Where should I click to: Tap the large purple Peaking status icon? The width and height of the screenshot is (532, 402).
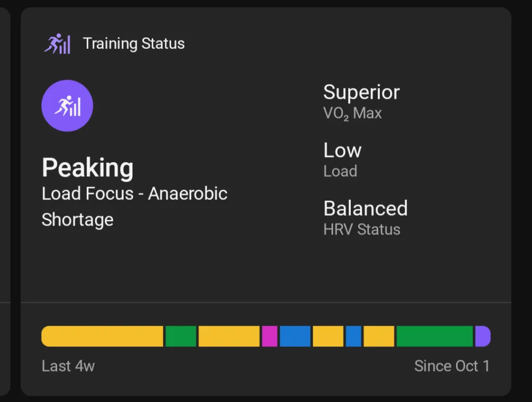[x=67, y=106]
